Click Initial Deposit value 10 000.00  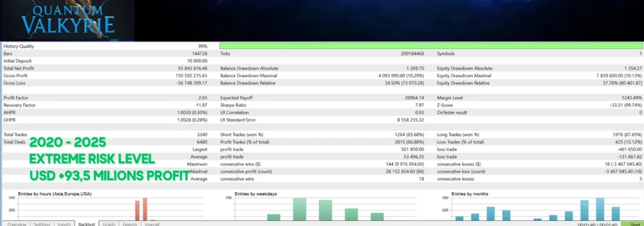coord(197,61)
